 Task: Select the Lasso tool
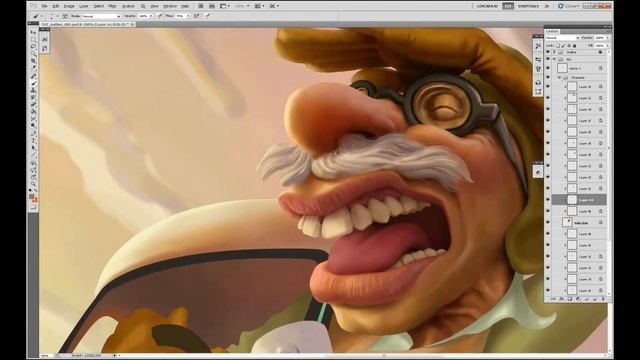pos(33,47)
